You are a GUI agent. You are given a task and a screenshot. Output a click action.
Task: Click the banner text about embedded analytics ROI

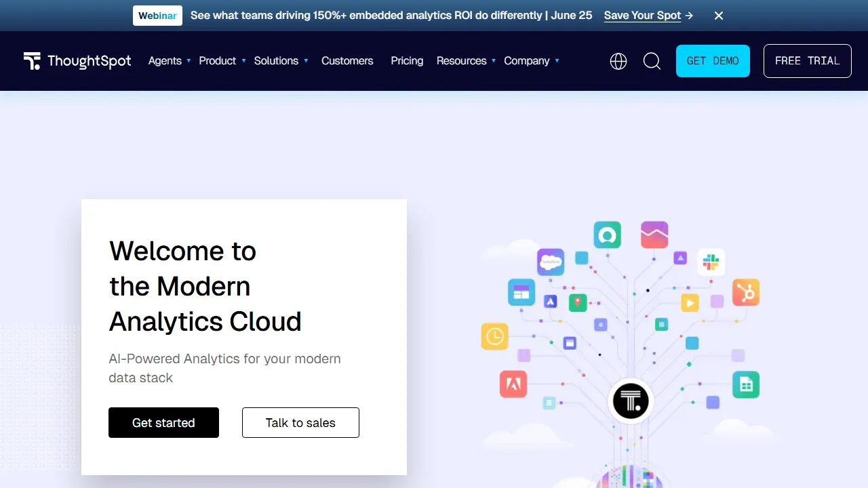391,16
